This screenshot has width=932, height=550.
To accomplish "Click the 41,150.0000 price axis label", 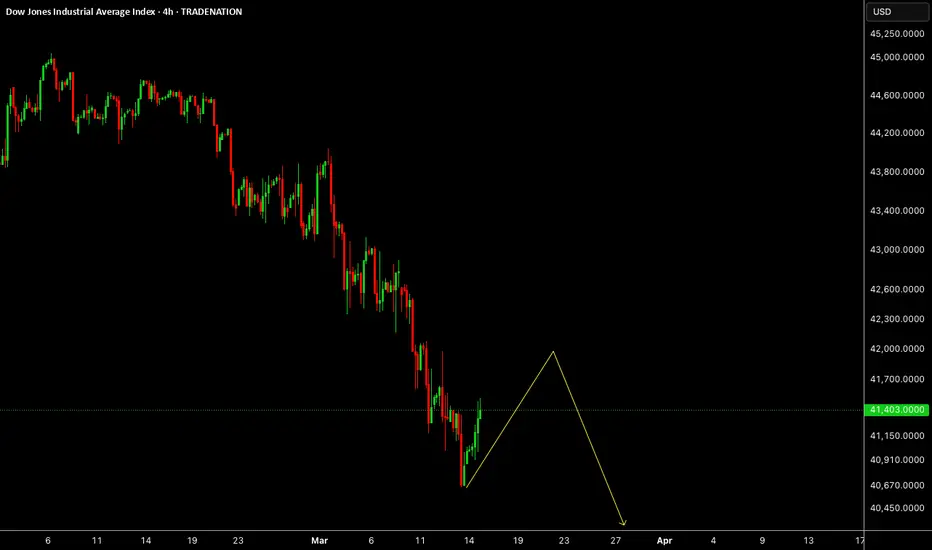I will tap(897, 436).
